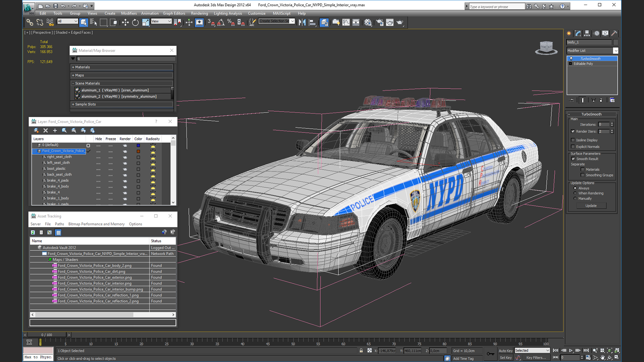Go to the end frame

(x=586, y=351)
